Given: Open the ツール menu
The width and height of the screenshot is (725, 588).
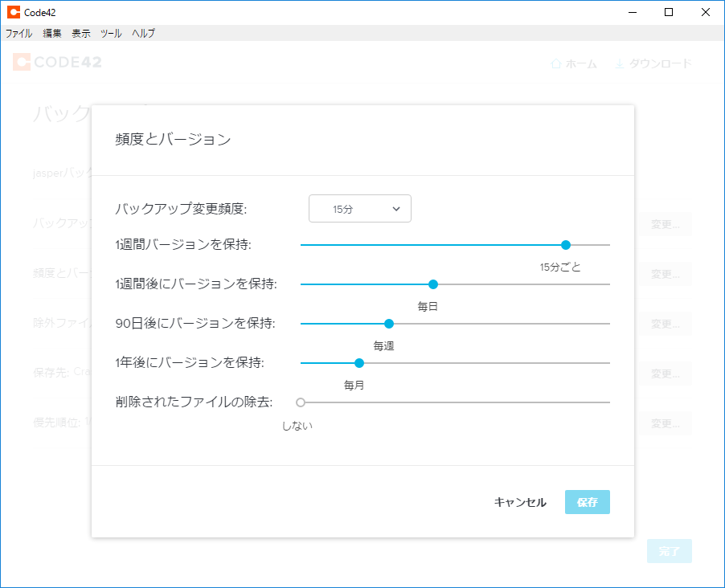Looking at the screenshot, I should [111, 34].
